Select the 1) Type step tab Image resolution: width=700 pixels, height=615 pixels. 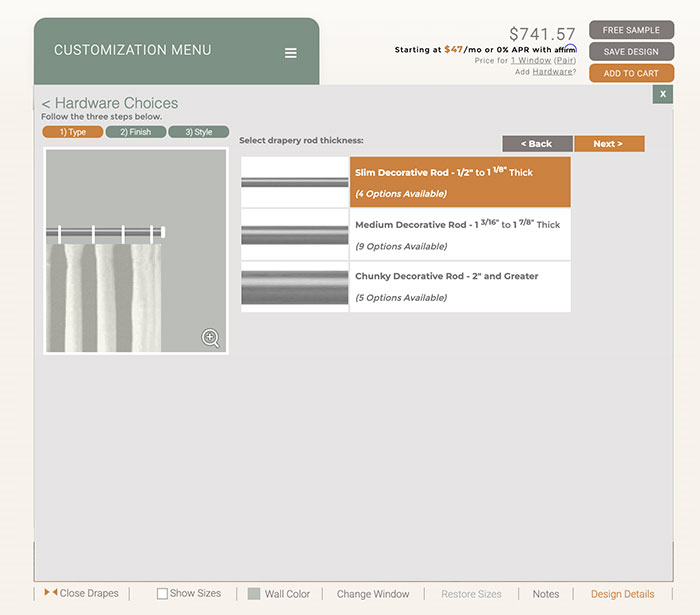pyautogui.click(x=72, y=132)
